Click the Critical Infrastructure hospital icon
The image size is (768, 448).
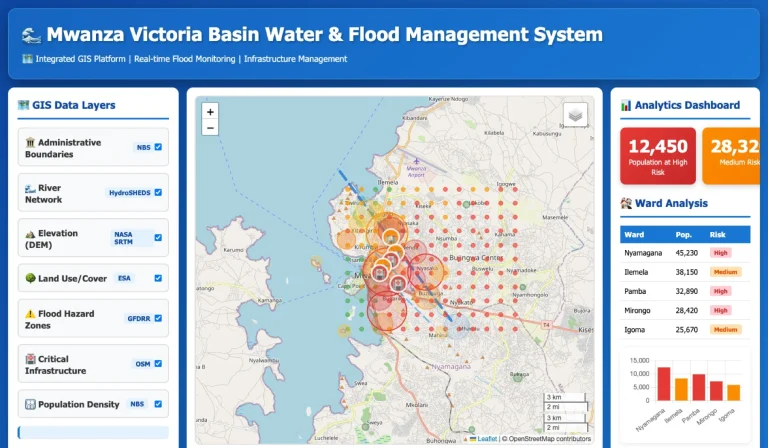tap(30, 359)
